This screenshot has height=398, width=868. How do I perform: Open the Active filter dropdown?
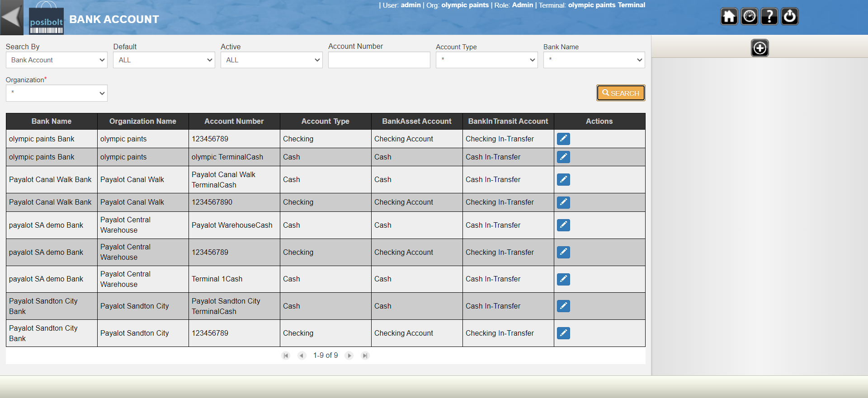coord(272,60)
